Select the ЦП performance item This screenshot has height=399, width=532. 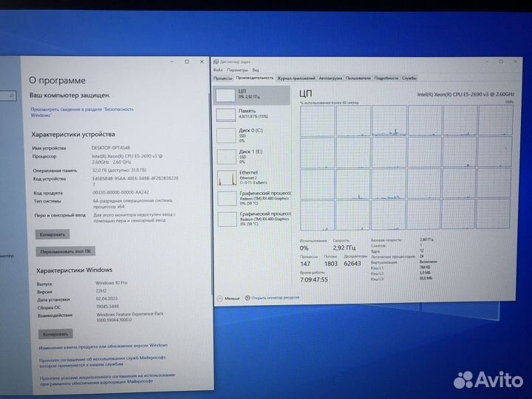click(252, 95)
